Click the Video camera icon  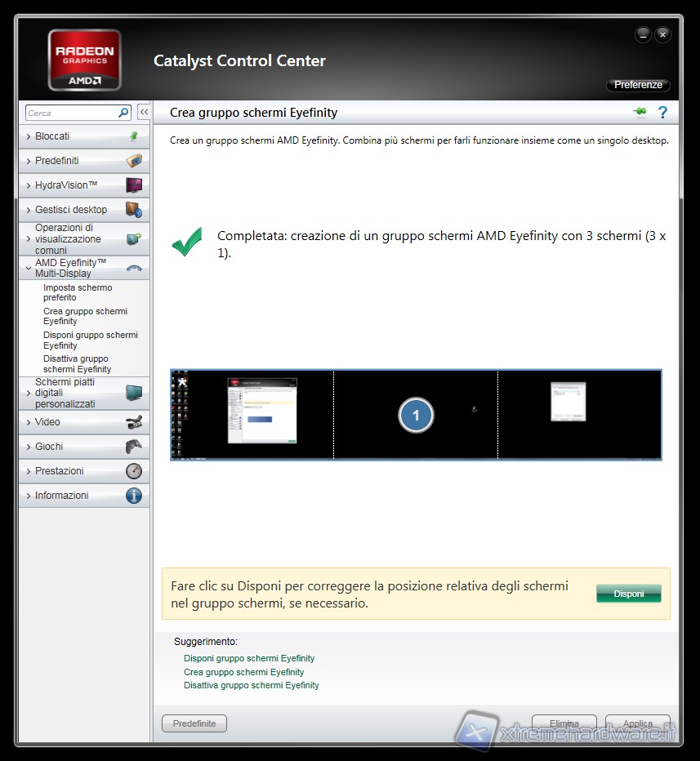(x=134, y=422)
